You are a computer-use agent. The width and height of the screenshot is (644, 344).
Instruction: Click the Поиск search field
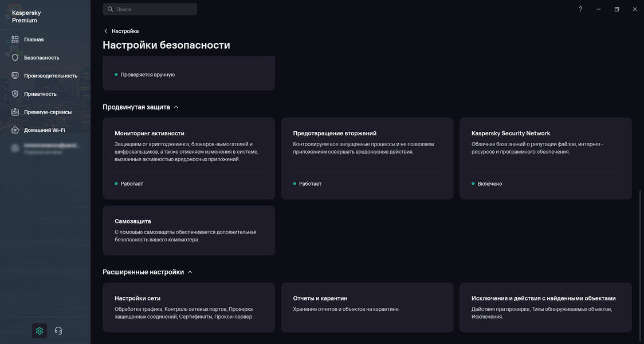pyautogui.click(x=150, y=9)
